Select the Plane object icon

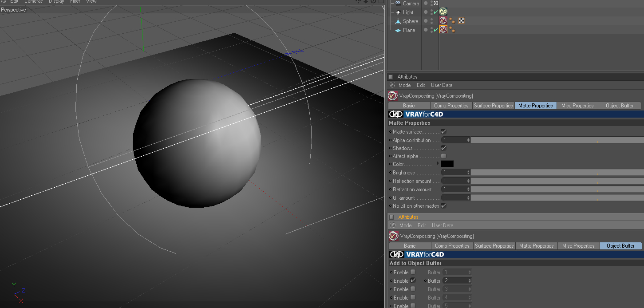tap(398, 30)
